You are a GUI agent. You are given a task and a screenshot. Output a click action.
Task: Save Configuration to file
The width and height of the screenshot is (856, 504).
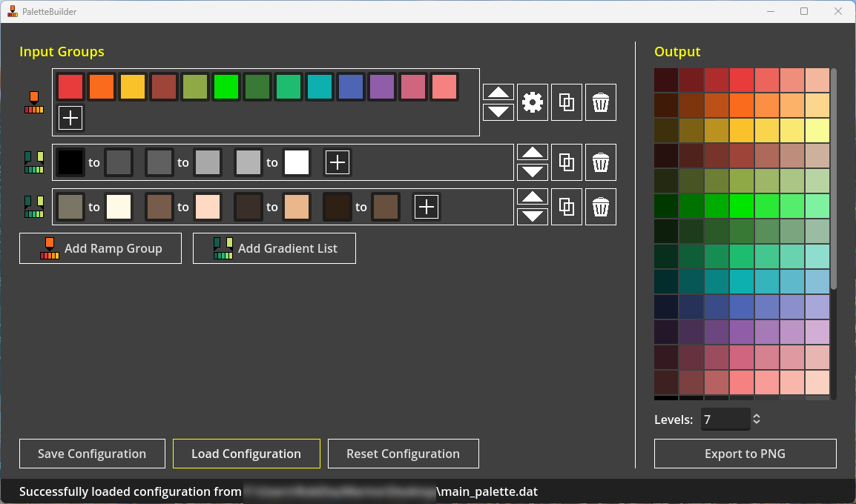pos(92,454)
